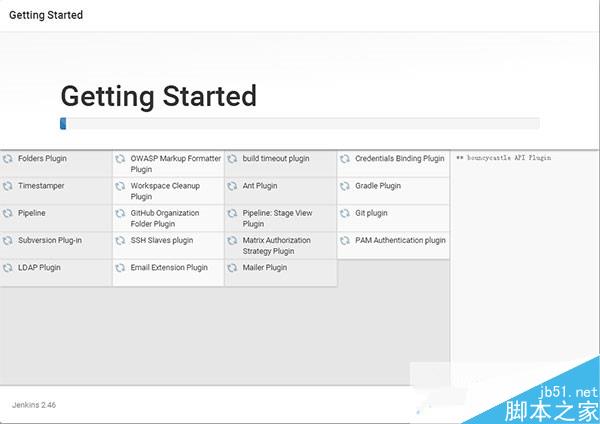600x424 pixels.
Task: Click the sync icon beside SSH Slaves plugin
Action: tap(120, 241)
